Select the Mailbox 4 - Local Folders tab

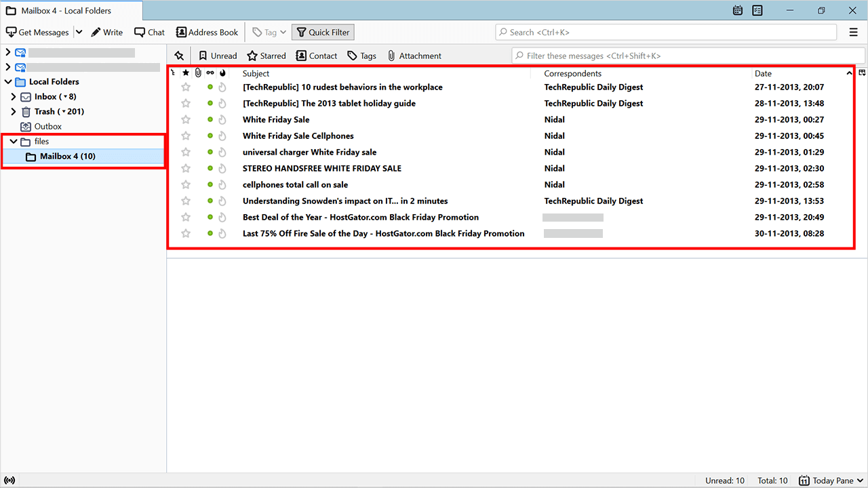[x=66, y=11]
